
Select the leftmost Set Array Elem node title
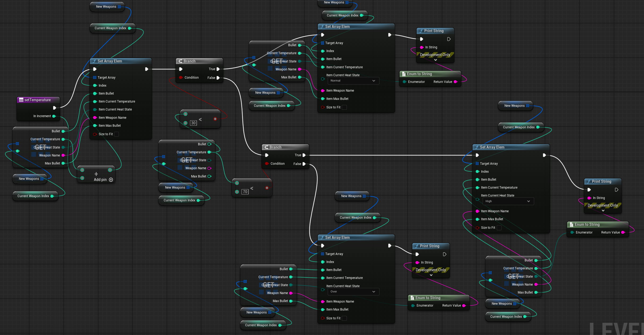[x=110, y=61]
